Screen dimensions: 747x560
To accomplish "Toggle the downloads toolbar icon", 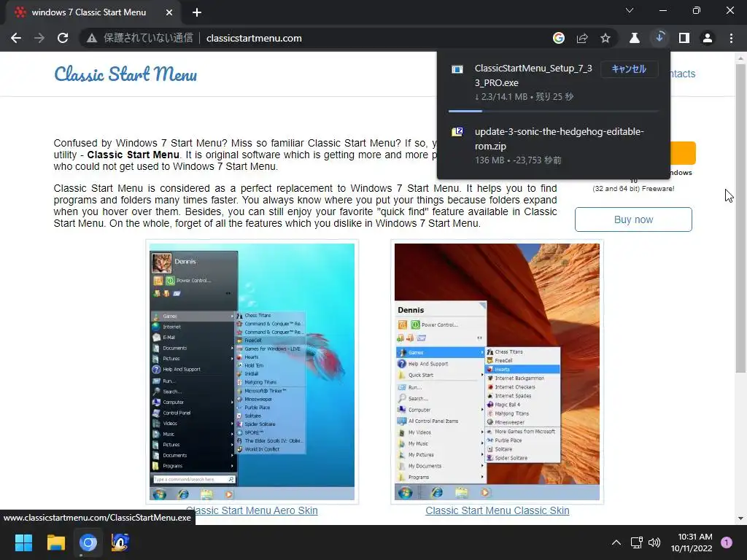I will click(659, 38).
